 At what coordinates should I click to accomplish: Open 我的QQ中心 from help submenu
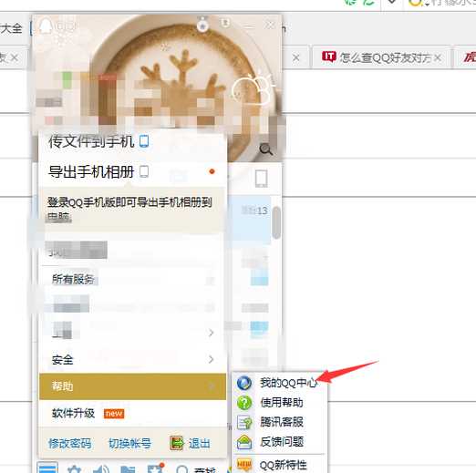point(280,383)
